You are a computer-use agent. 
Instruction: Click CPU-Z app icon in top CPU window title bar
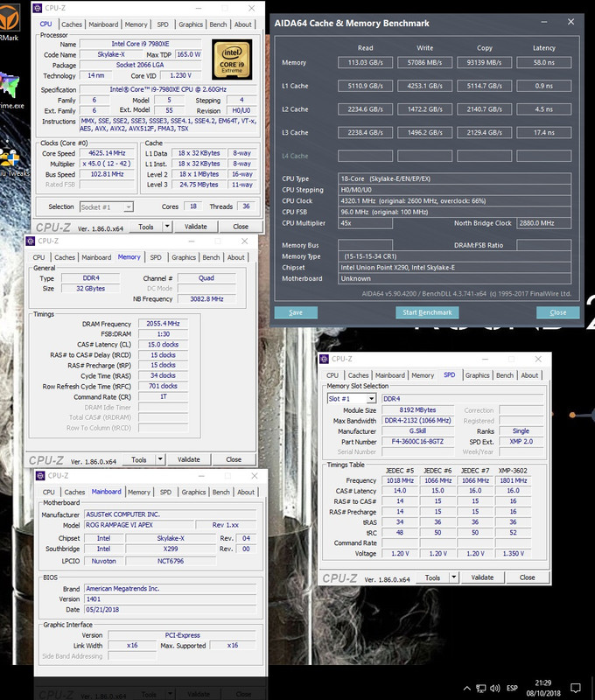click(38, 8)
